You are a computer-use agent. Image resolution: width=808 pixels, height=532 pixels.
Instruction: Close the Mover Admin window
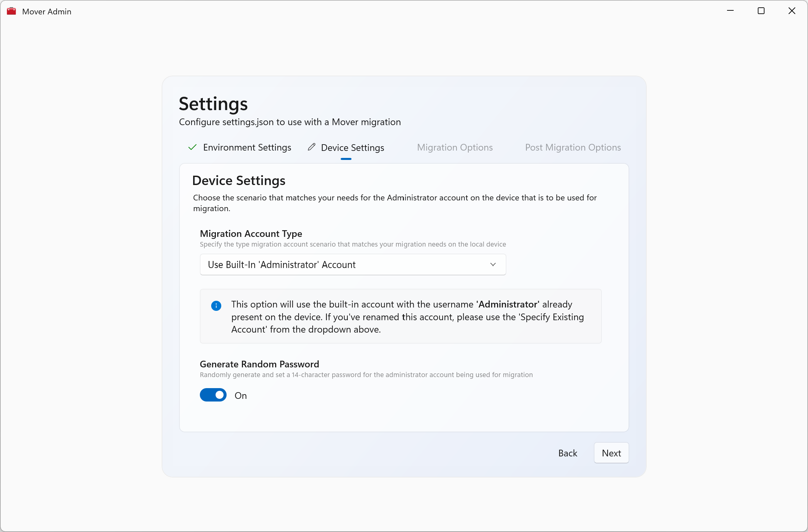792,11
